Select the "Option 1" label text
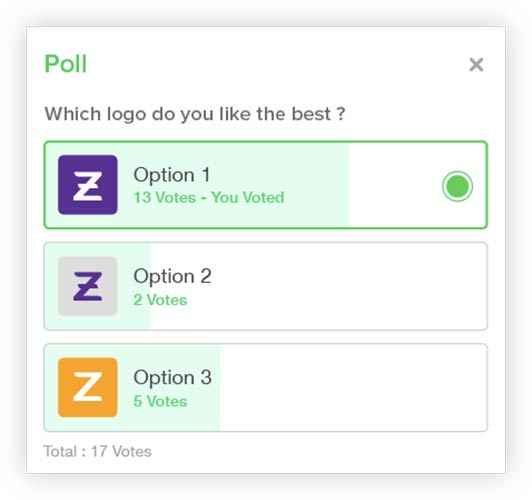The width and height of the screenshot is (532, 500). (172, 175)
